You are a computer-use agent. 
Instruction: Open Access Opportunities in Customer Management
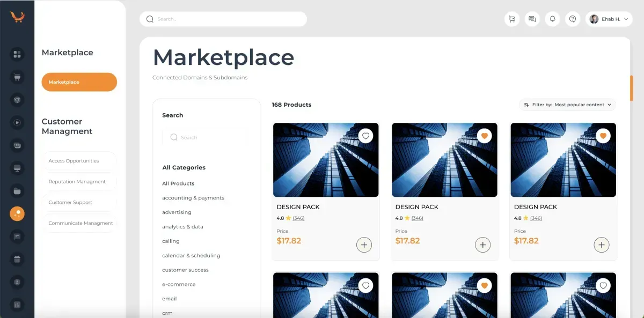[79, 161]
